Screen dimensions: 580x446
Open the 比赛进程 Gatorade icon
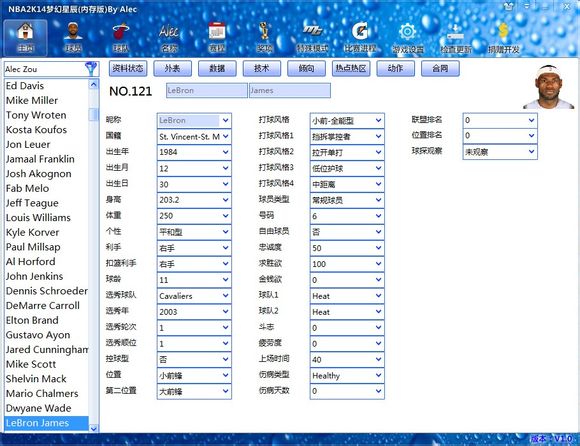360,37
